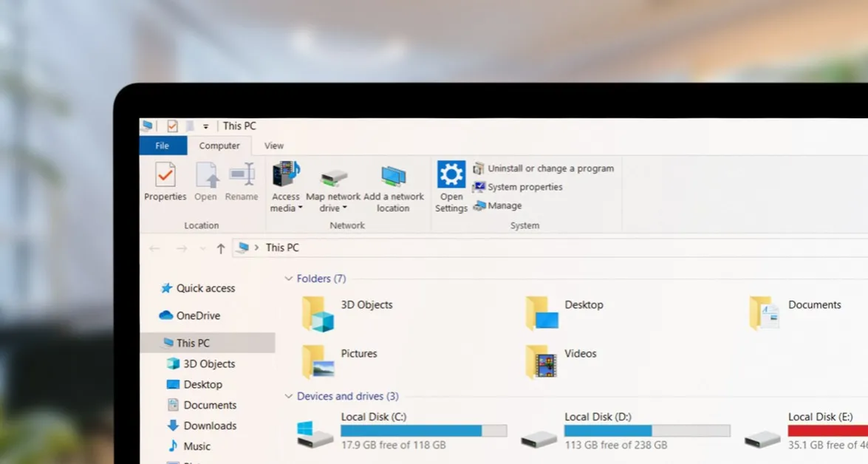Click the Open ribbon icon
This screenshot has height=464, width=868.
pos(207,175)
